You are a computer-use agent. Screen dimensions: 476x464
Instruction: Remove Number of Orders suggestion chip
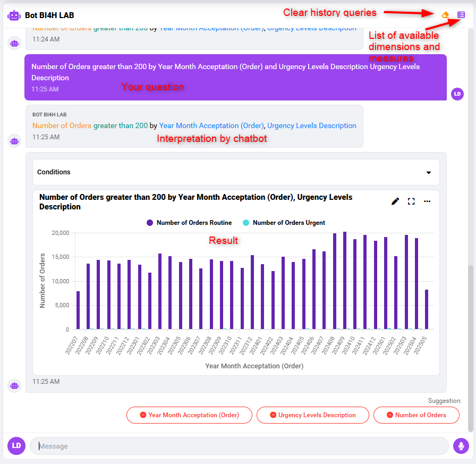click(416, 415)
